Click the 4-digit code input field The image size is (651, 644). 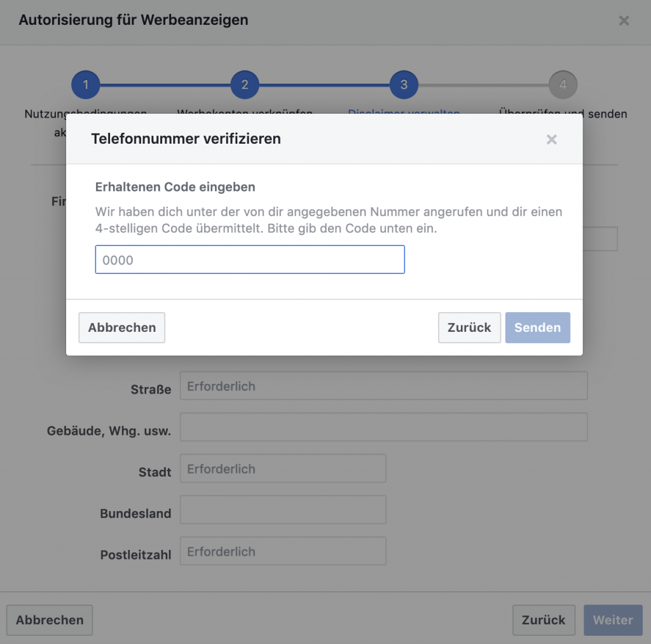pyautogui.click(x=250, y=259)
